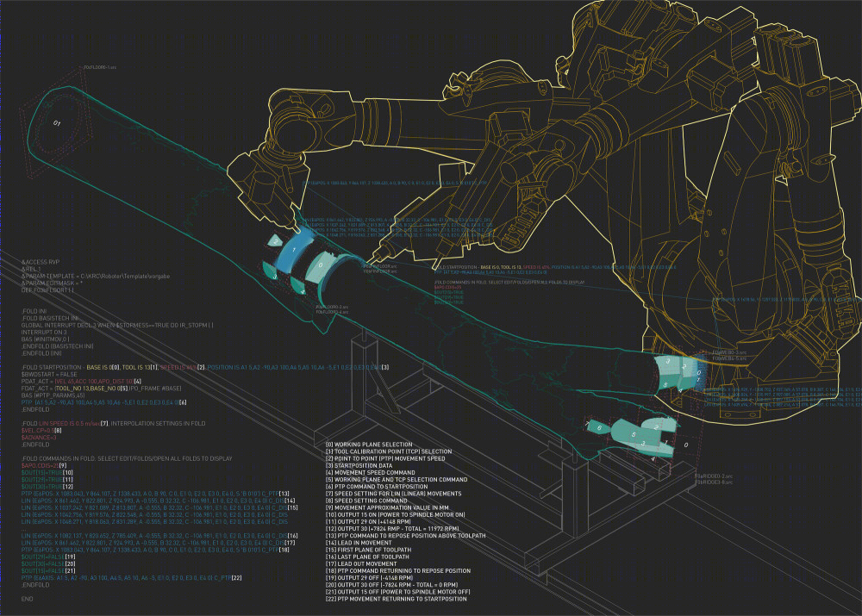Select the working plane ellipse marked 01
This screenshot has height=616, width=862.
(x=56, y=125)
